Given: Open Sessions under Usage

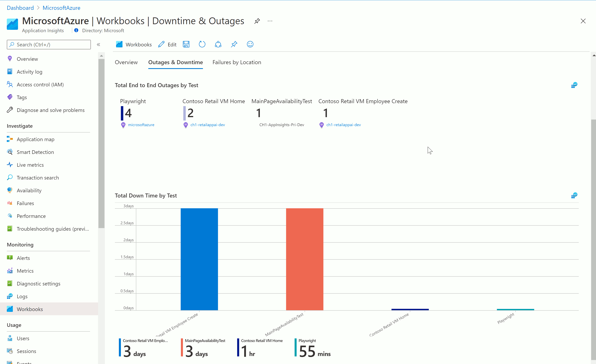Looking at the screenshot, I should [x=49, y=351].
